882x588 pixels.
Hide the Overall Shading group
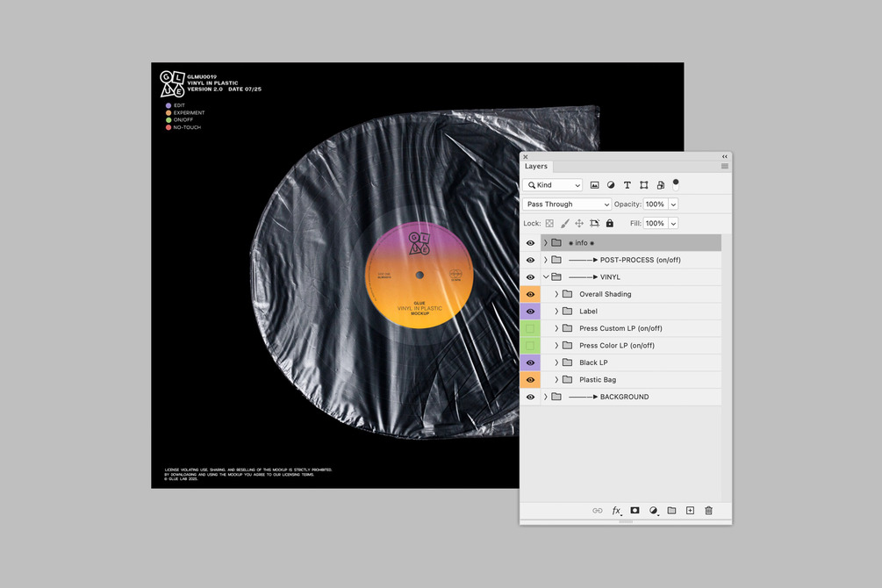tap(530, 294)
